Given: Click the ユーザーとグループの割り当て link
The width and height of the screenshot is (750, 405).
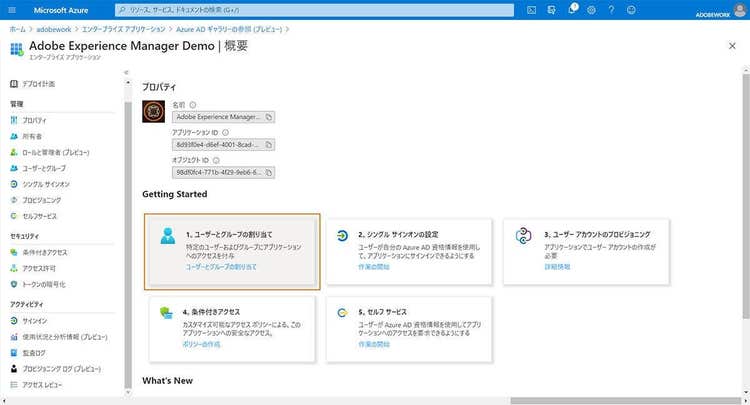Looking at the screenshot, I should coord(221,267).
